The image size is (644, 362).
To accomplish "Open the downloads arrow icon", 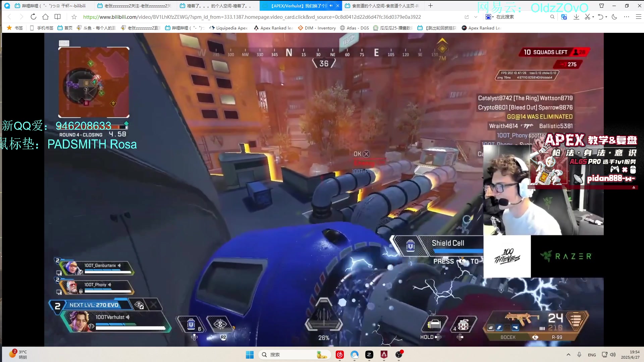I will click(576, 17).
